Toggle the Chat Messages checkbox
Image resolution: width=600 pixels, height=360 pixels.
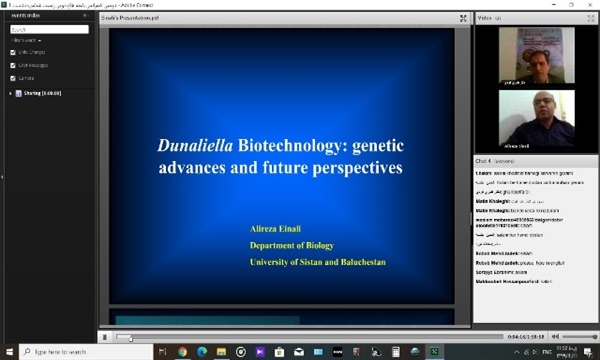coord(13,65)
